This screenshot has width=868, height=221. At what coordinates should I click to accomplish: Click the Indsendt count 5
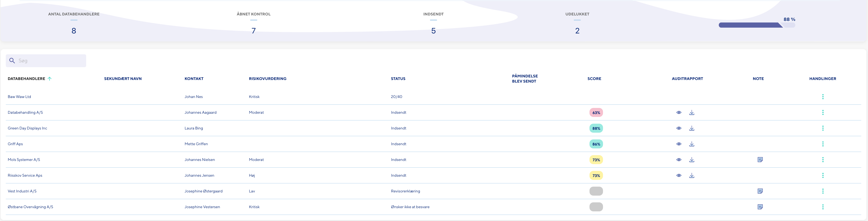tap(433, 31)
